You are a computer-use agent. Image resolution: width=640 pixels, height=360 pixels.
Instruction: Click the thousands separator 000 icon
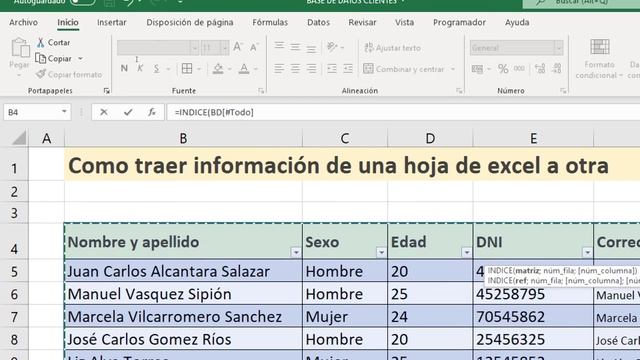(x=519, y=69)
